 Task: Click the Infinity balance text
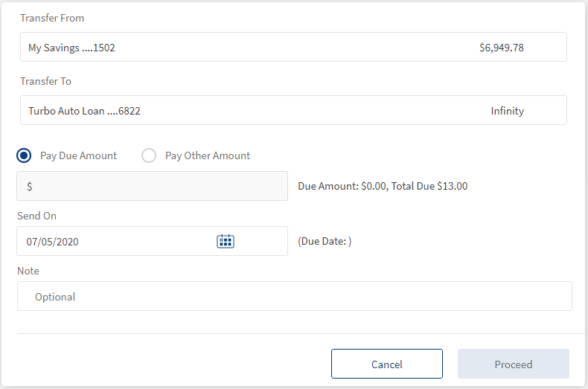507,111
